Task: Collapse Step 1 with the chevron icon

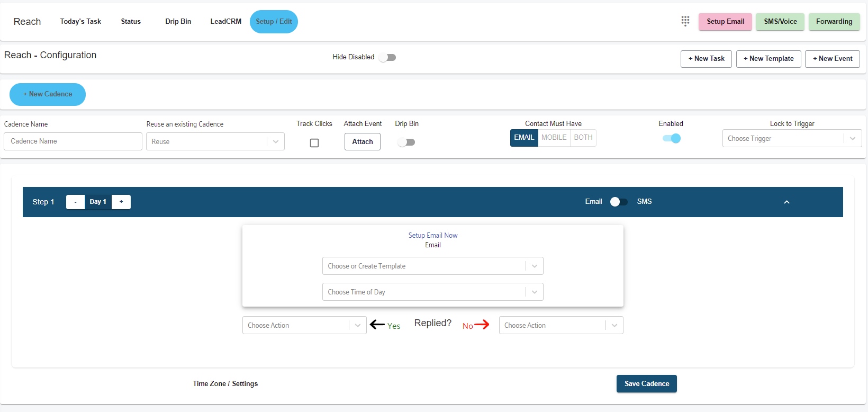Action: tap(786, 202)
